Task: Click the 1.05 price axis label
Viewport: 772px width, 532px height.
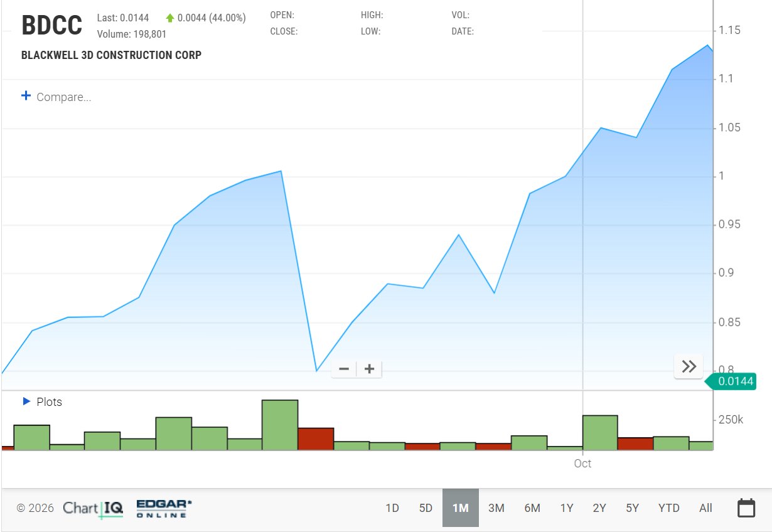Action: [x=729, y=127]
